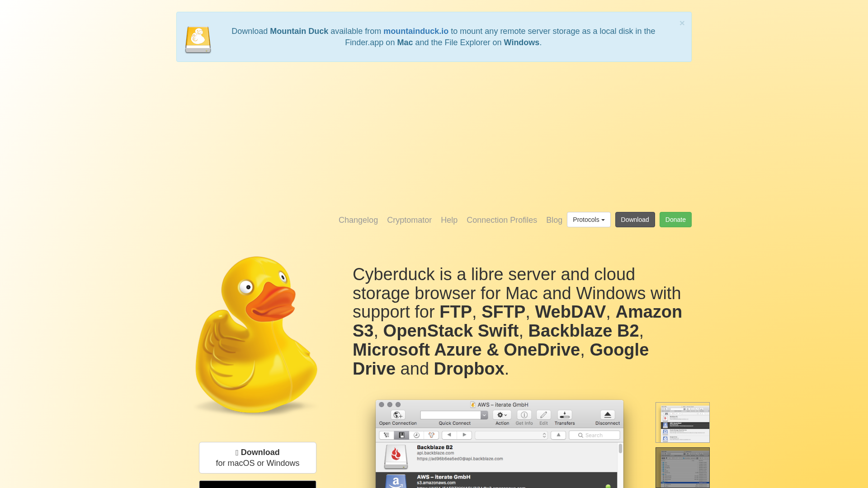Click the bold Mac link in the banner
The image size is (868, 488).
click(405, 42)
